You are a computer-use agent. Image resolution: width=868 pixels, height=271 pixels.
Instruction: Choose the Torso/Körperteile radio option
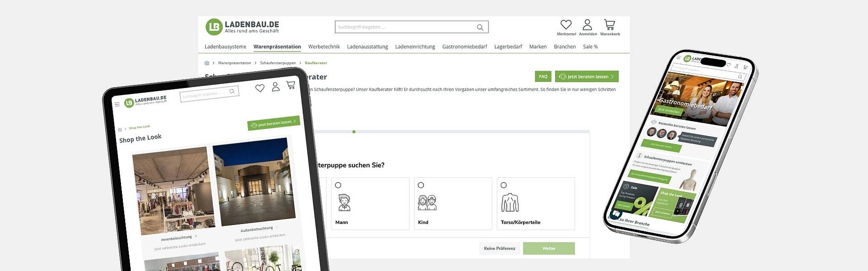click(503, 185)
